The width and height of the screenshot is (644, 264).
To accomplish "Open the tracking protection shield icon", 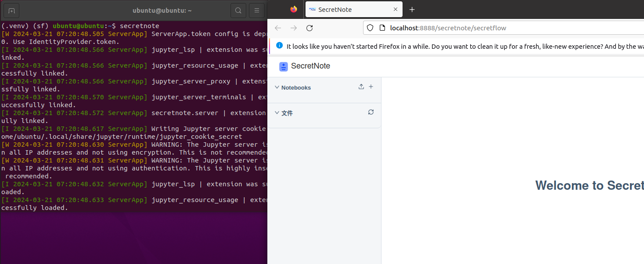I will coord(370,28).
